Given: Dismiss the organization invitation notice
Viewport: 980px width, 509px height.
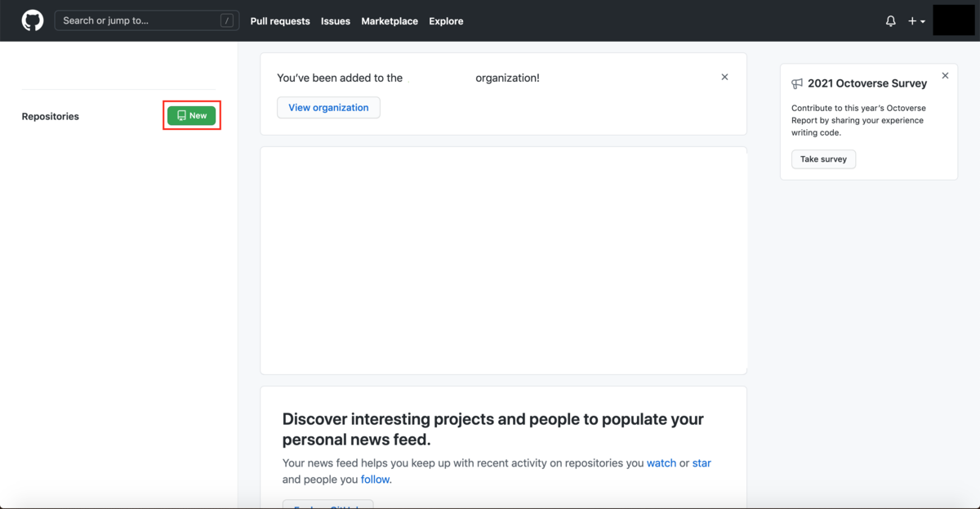Looking at the screenshot, I should [x=724, y=77].
